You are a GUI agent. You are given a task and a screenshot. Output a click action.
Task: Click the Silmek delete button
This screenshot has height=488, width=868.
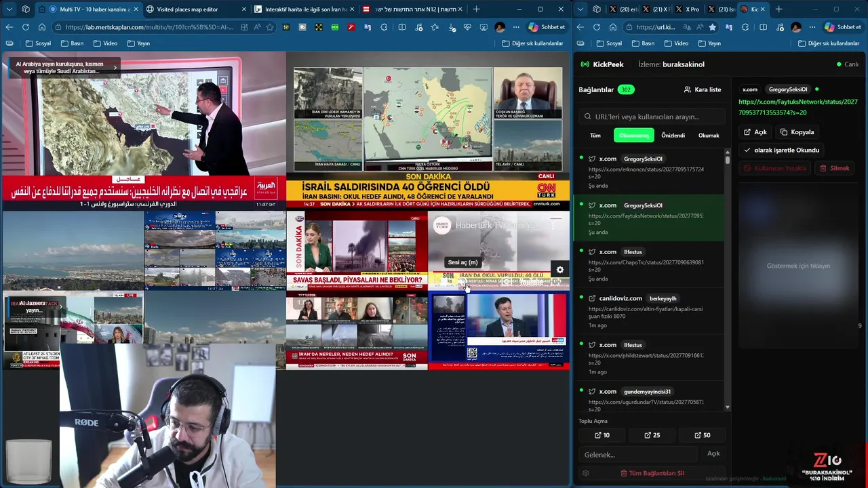(x=835, y=168)
